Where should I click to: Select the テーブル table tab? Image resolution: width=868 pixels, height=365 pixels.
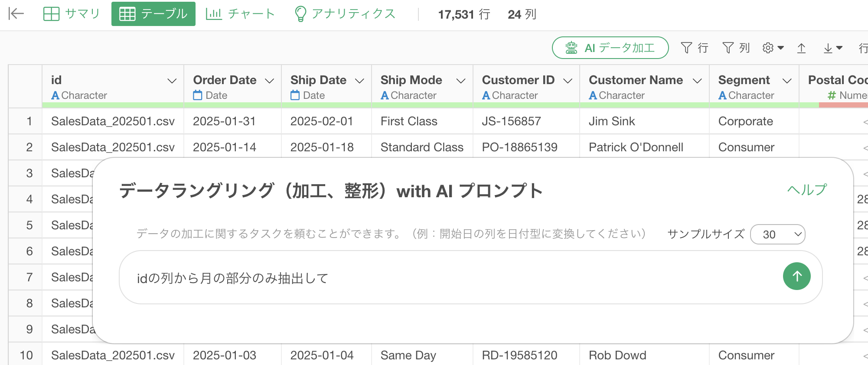[153, 14]
